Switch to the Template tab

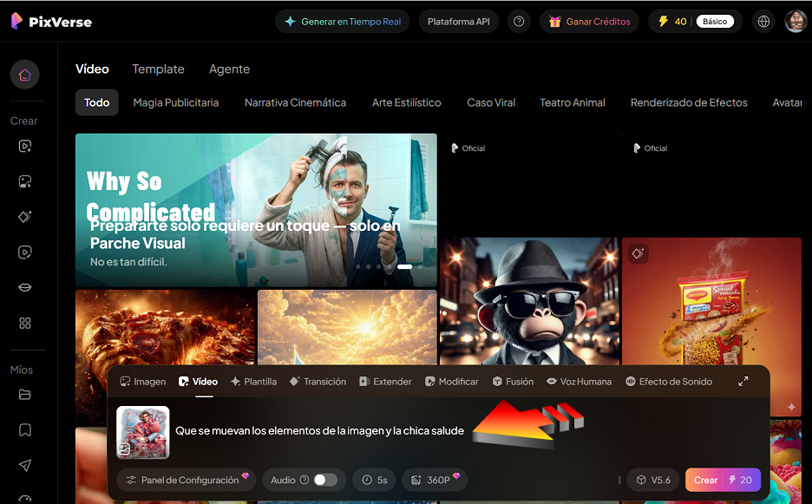pos(158,69)
